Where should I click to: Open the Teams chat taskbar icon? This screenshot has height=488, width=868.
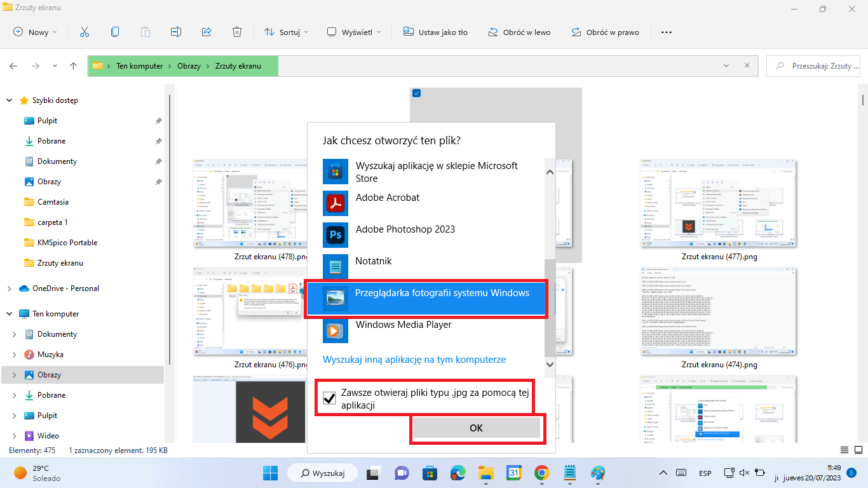(x=402, y=473)
